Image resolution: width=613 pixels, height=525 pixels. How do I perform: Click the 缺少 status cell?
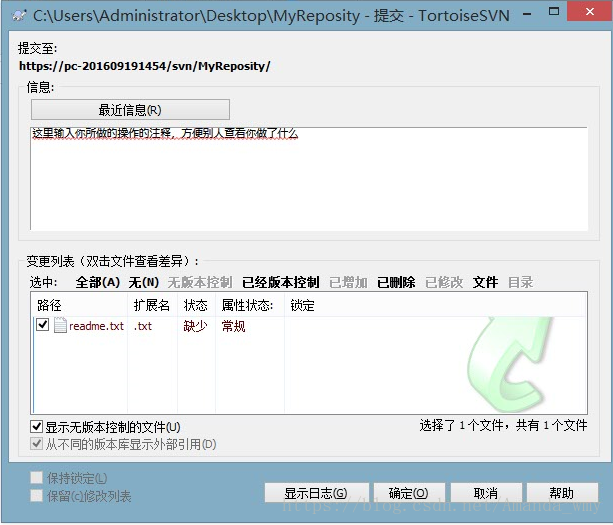pos(195,326)
